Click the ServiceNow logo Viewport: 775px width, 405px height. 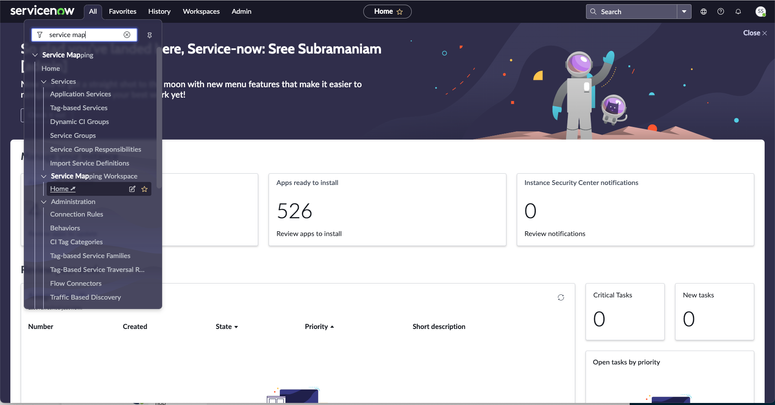(43, 10)
